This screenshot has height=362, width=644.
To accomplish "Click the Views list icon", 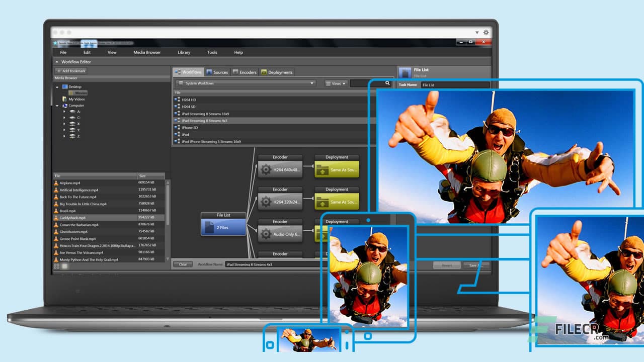I will click(x=328, y=83).
